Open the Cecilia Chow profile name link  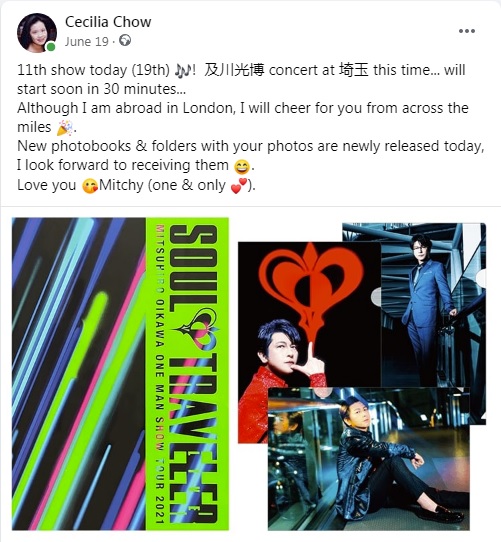[108, 22]
